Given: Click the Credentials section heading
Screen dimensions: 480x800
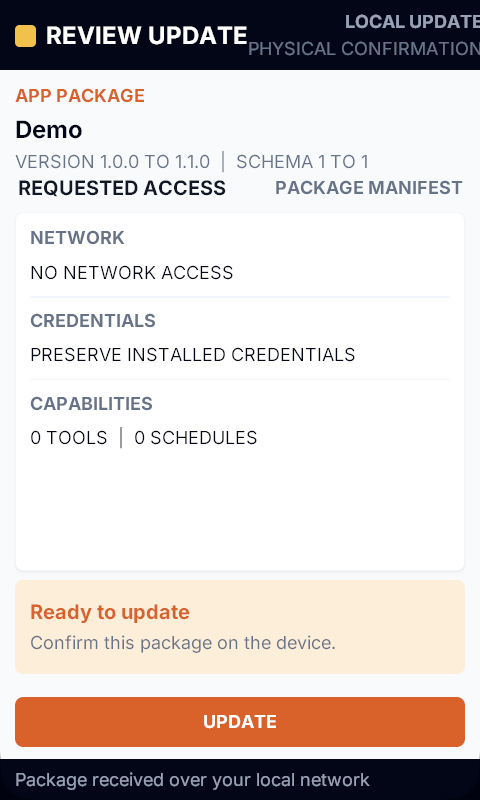Looking at the screenshot, I should point(93,320).
